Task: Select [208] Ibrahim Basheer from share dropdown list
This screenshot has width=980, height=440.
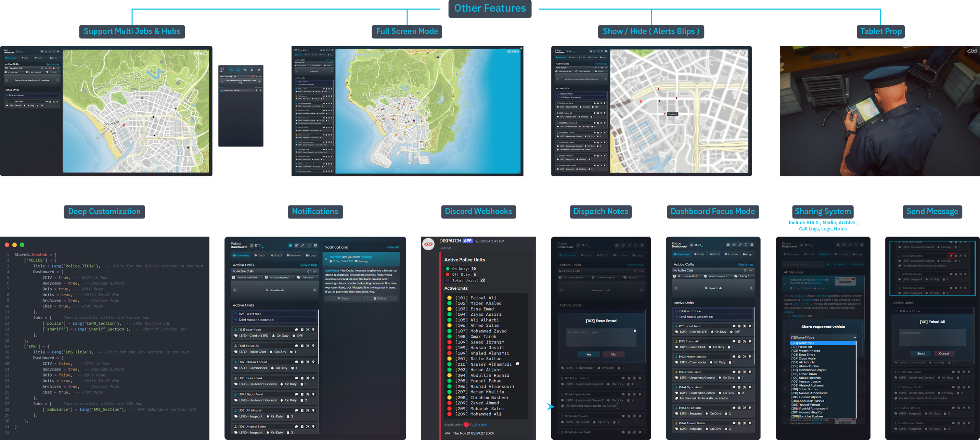Action: (823, 416)
